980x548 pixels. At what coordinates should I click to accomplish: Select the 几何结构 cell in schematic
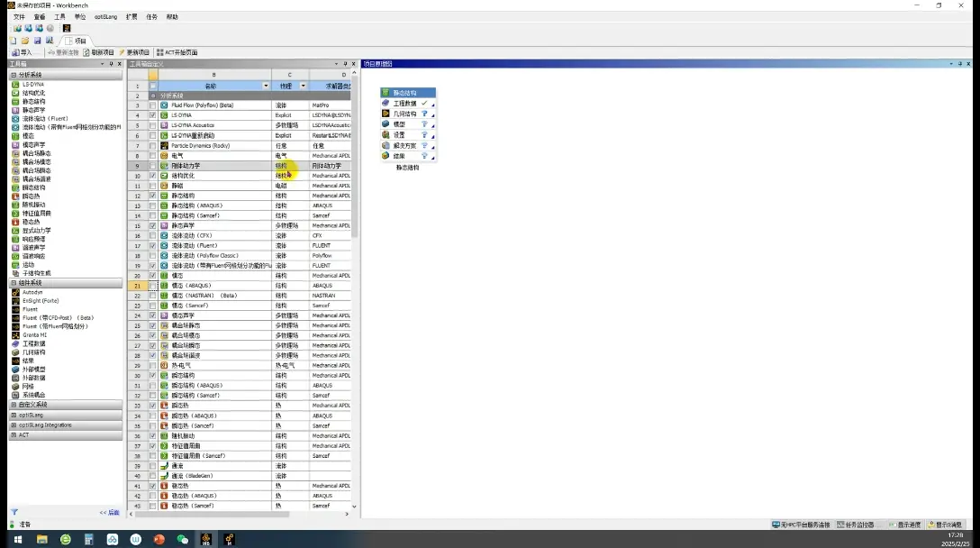pyautogui.click(x=407, y=114)
